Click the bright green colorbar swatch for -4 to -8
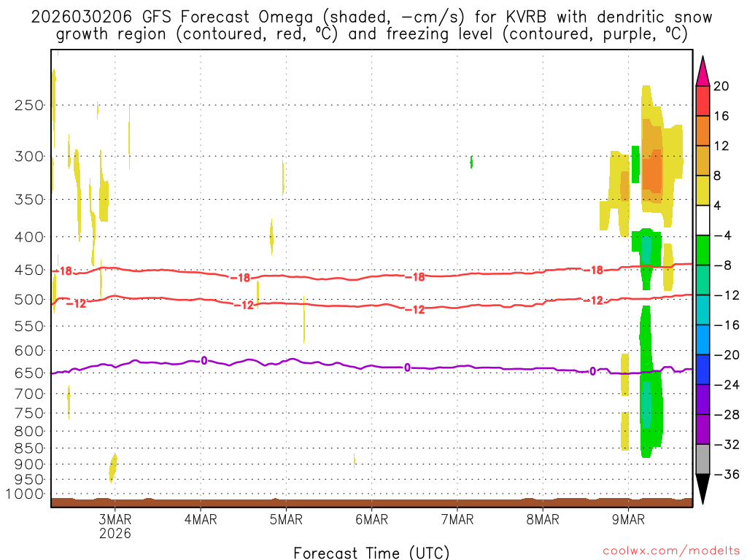The height and width of the screenshot is (560, 747). click(703, 250)
